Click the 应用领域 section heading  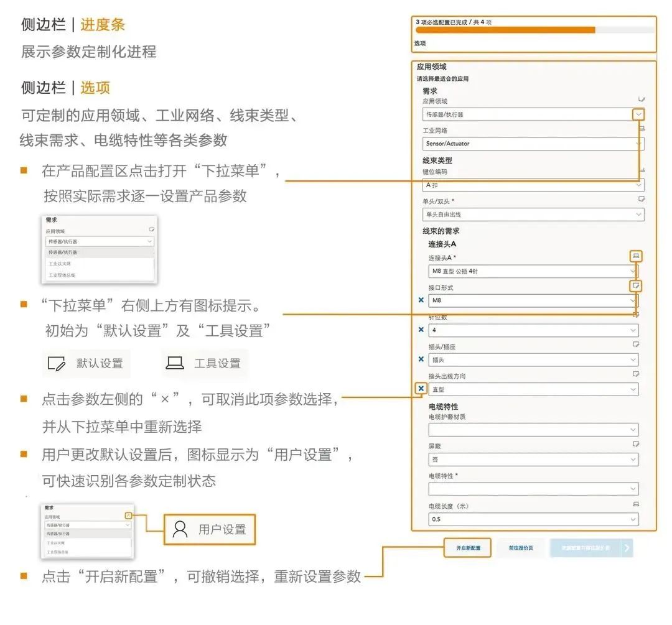click(x=432, y=67)
